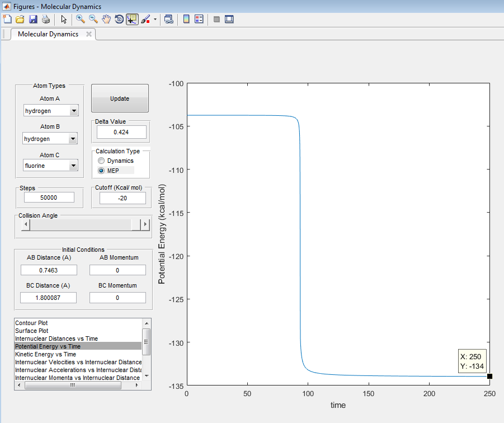The height and width of the screenshot is (423, 504).
Task: Click the Insert Colorbar icon
Action: tap(186, 19)
